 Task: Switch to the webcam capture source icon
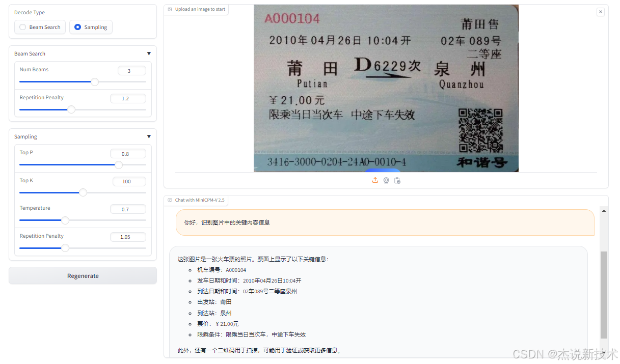386,180
